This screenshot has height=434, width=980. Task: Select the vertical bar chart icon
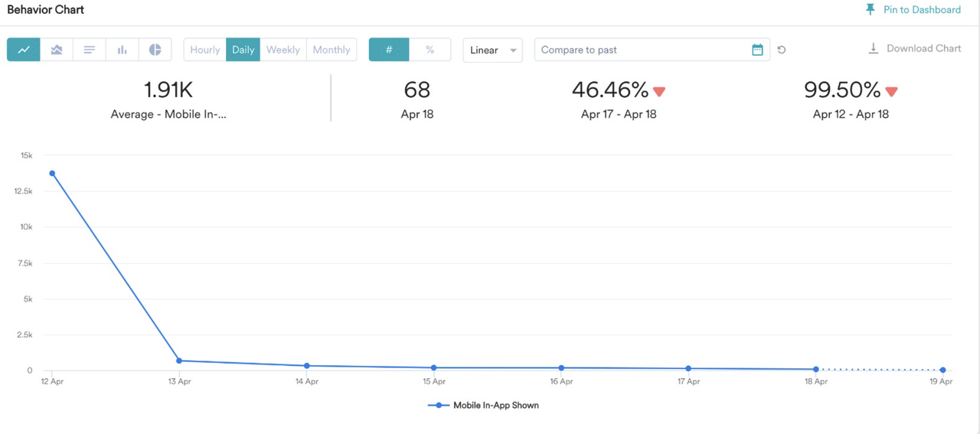point(122,50)
